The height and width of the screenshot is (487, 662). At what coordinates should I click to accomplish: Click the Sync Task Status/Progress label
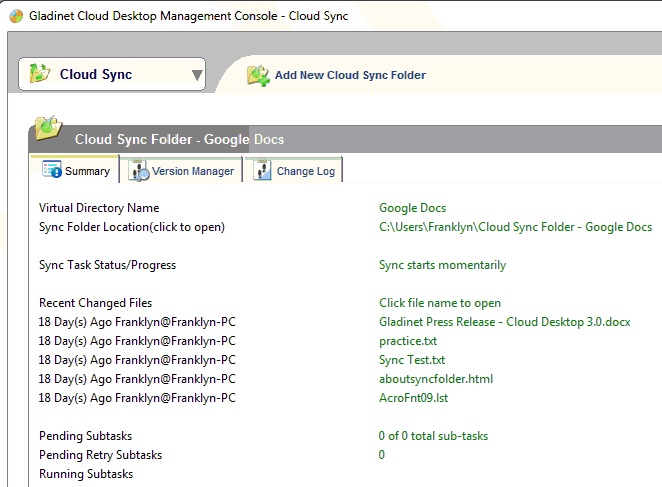click(x=107, y=265)
